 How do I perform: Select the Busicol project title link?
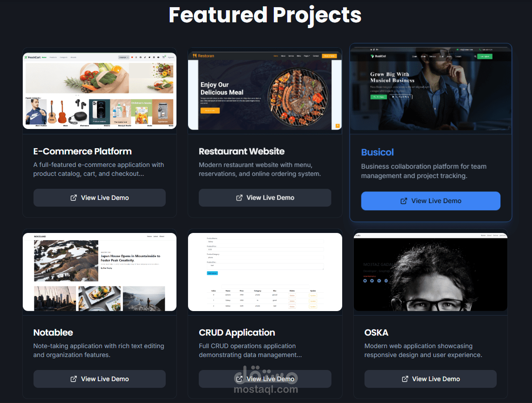point(377,152)
